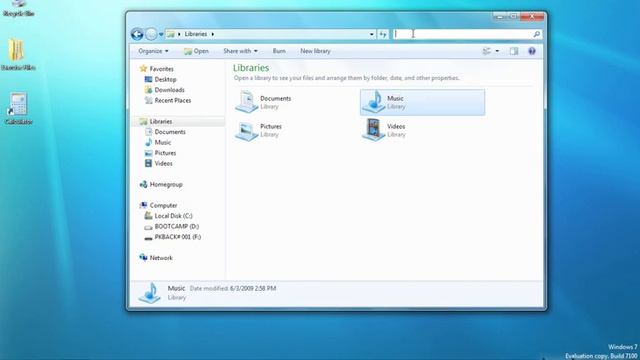Open the Organize menu
Screen dimensions: 640x360
[153, 51]
